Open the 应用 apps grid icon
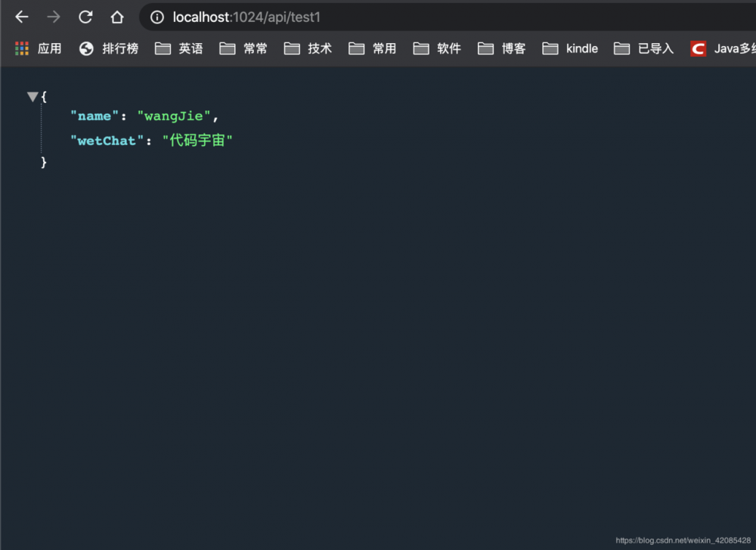756x550 pixels. coord(21,48)
